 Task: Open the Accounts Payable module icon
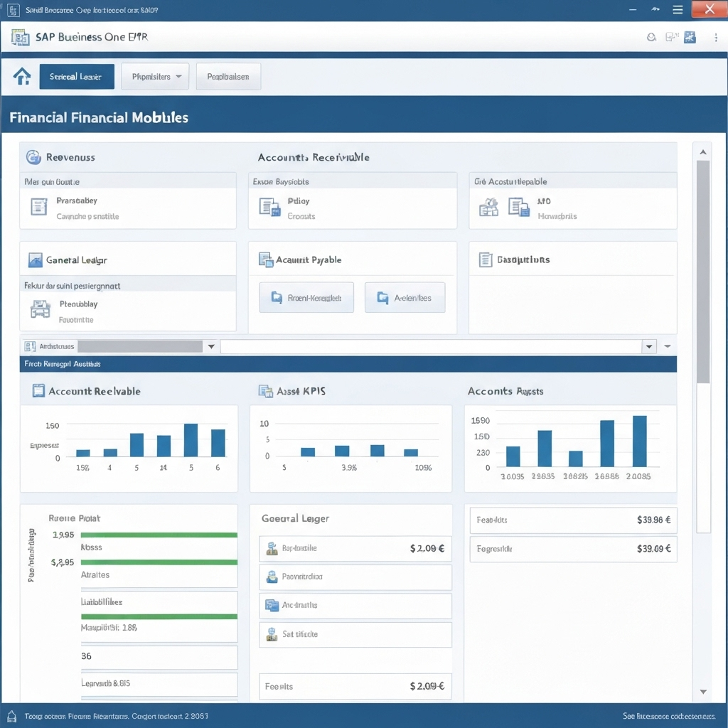point(265,259)
